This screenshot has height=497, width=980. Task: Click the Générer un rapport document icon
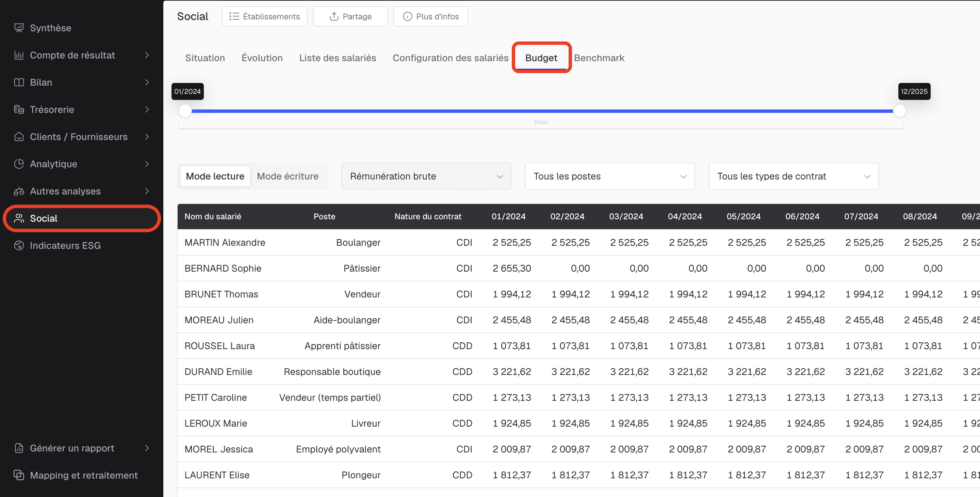tap(19, 448)
